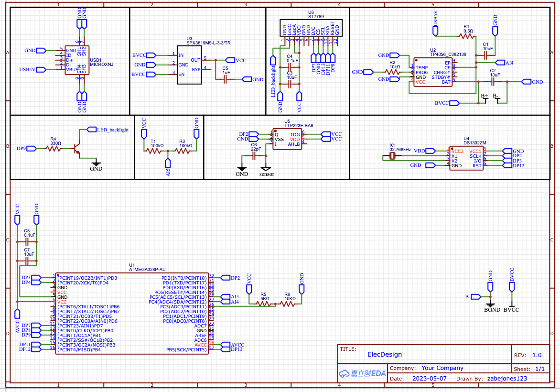This screenshot has height=392, width=560.
Task: Click the BVCC power bar symbol
Action: pos(512,305)
